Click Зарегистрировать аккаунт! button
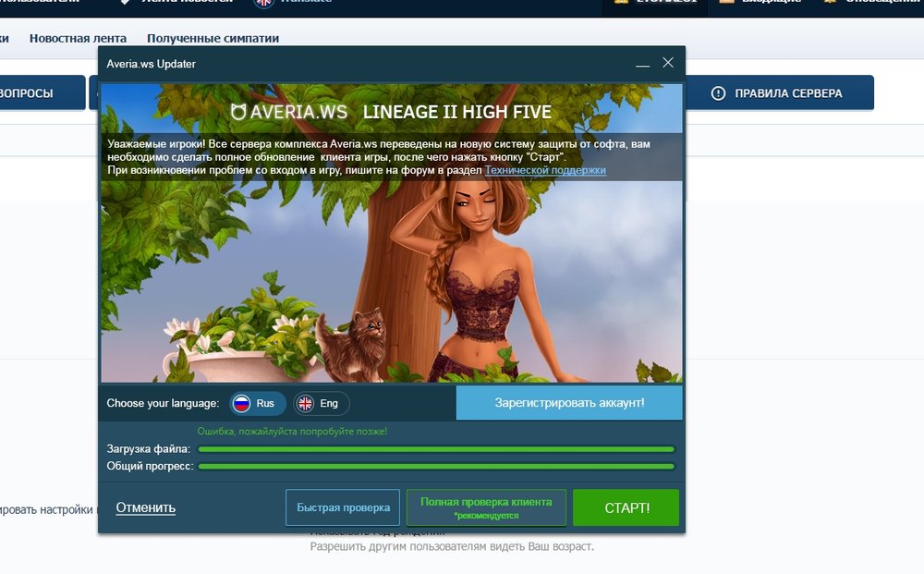924x574 pixels. [569, 403]
